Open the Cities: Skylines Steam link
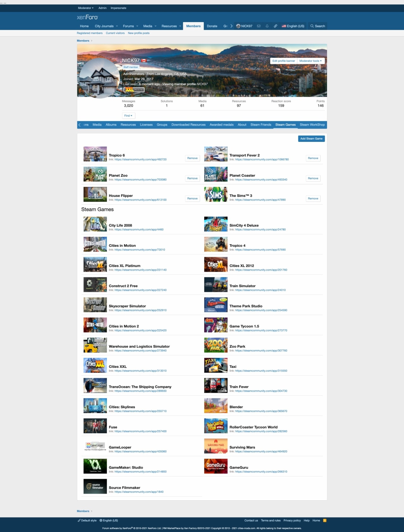 click(x=140, y=411)
